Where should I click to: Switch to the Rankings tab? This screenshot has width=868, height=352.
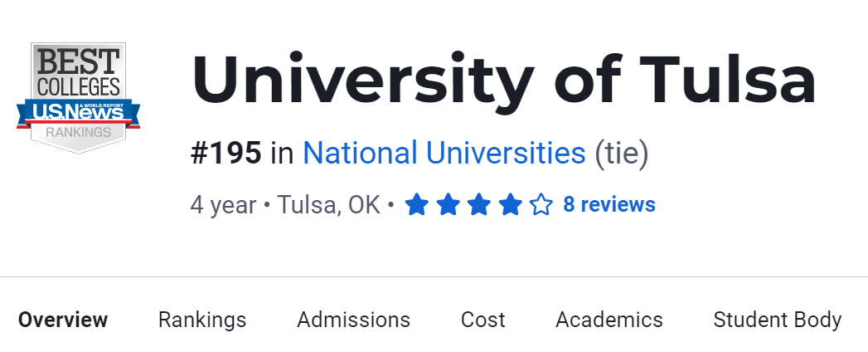(202, 320)
